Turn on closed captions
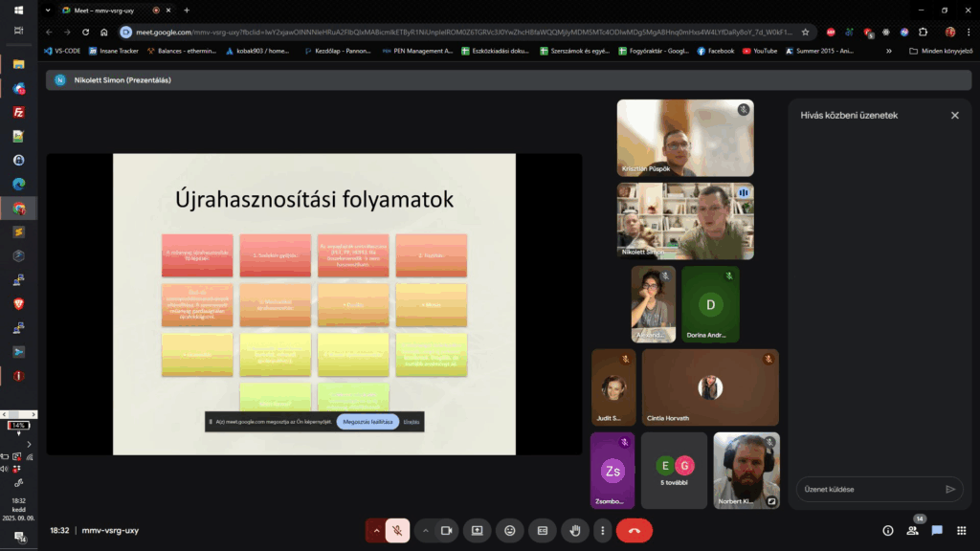The width and height of the screenshot is (980, 551). tap(542, 530)
